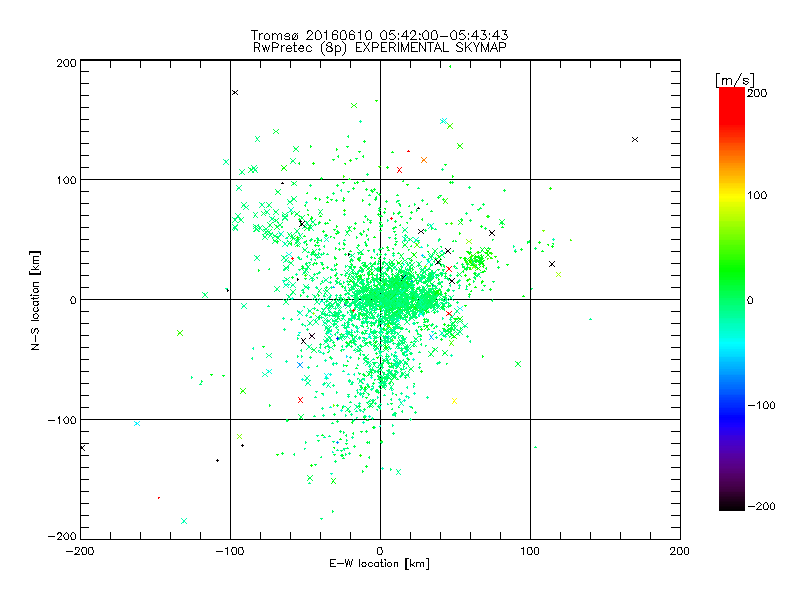Select the RwPretec (8p) EXPERIMENTAL SKYMAP subtitle

point(379,47)
